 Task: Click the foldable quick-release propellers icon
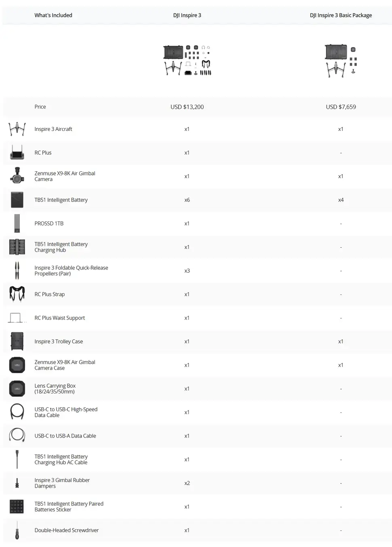pyautogui.click(x=17, y=271)
